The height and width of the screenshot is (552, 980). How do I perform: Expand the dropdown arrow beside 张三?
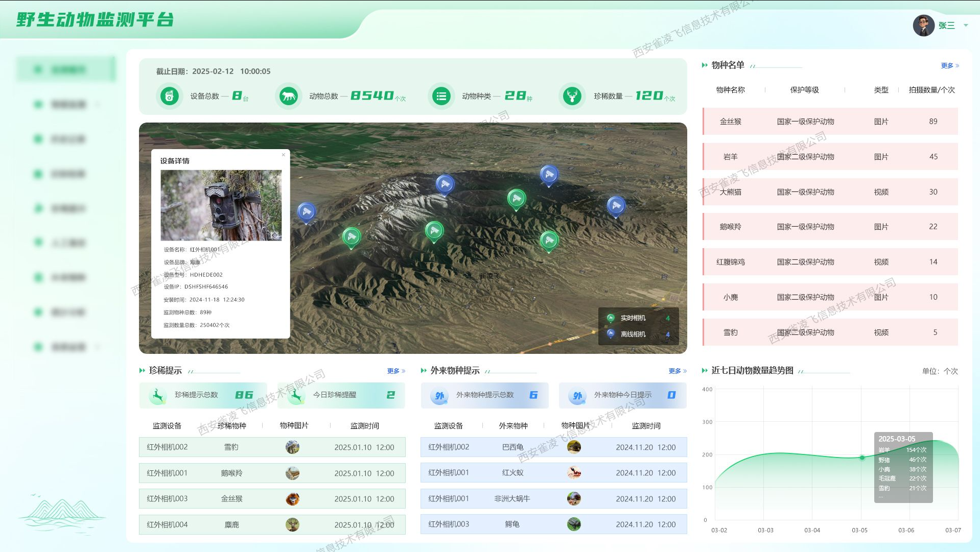(966, 25)
